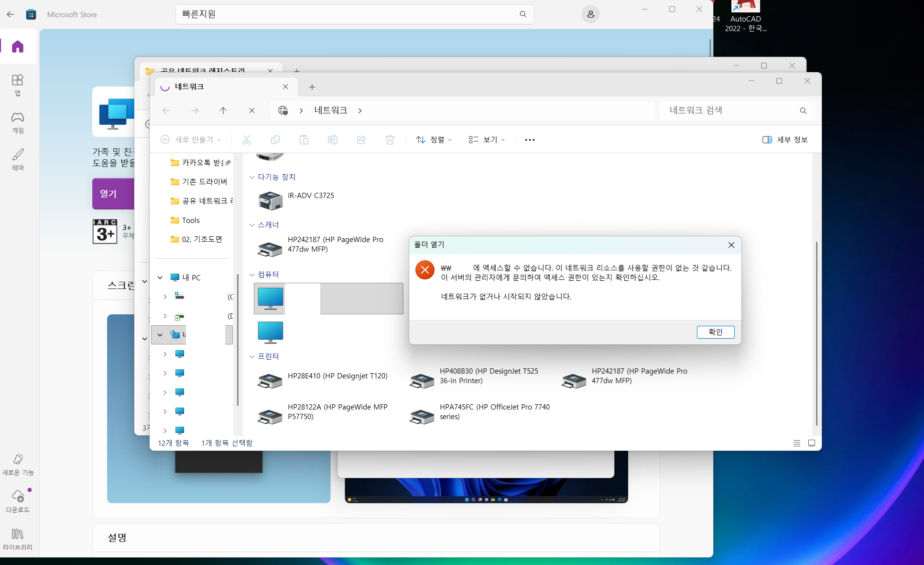Select the iR-ADV C3725 device

(296, 200)
